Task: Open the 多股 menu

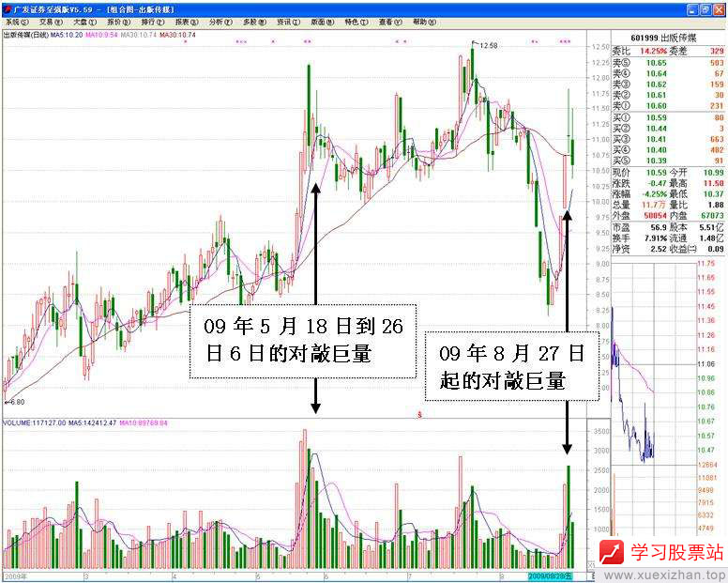Action: [x=254, y=22]
